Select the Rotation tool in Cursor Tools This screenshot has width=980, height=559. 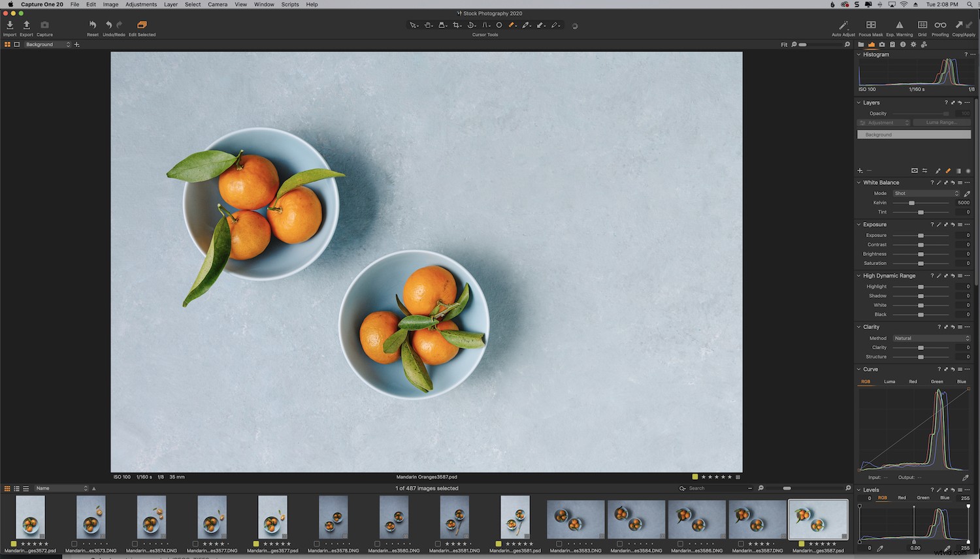(471, 25)
